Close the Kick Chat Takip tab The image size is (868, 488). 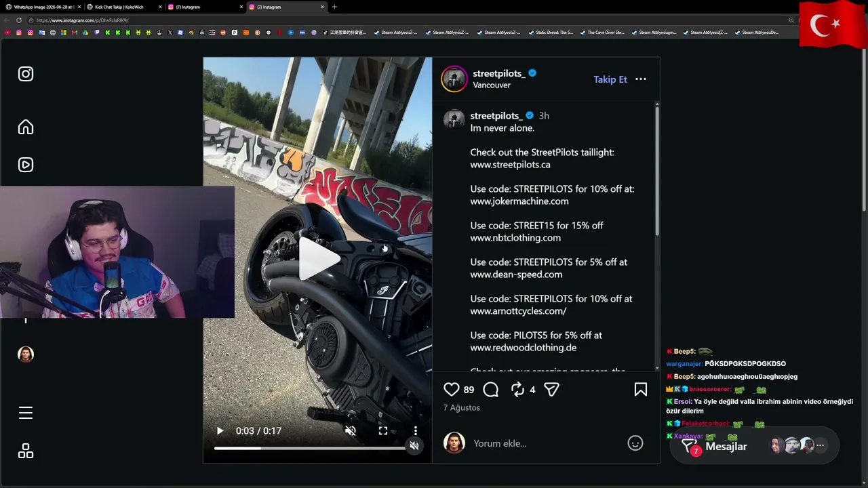point(160,7)
